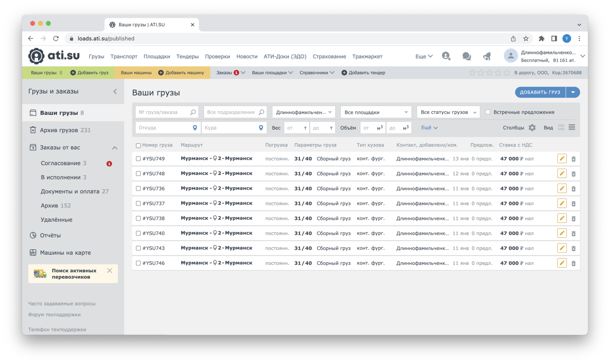Check the box for cargo #YSU737

(x=138, y=203)
